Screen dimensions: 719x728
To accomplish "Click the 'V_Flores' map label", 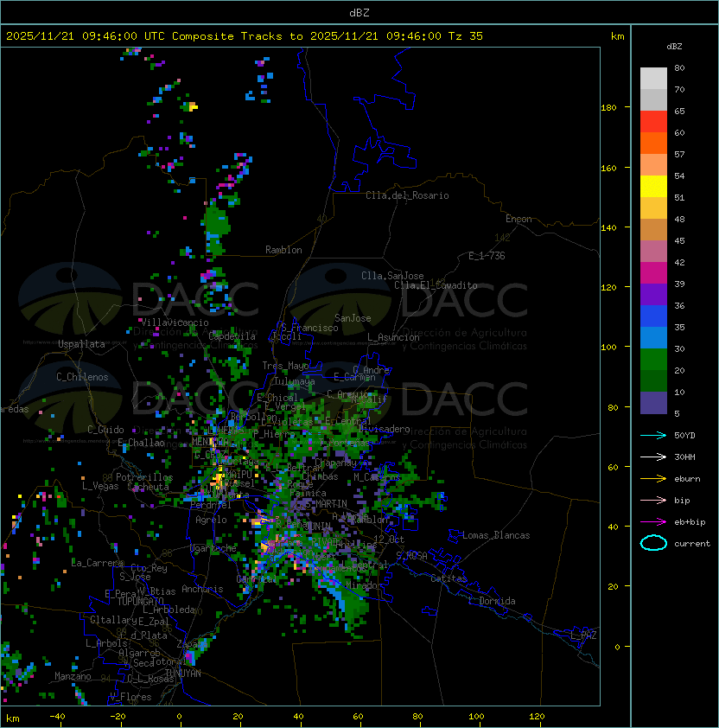I will pos(130,696).
